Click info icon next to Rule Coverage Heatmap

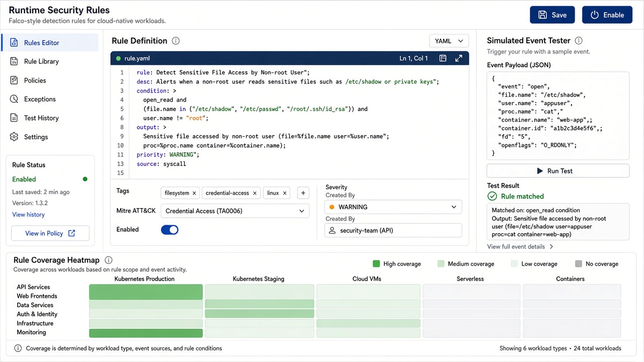[x=108, y=260]
